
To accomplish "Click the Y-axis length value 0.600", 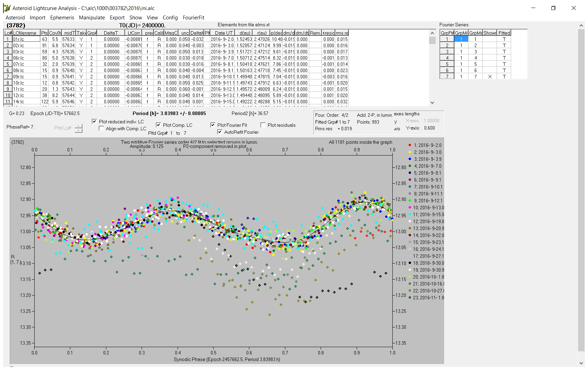I will (x=429, y=128).
